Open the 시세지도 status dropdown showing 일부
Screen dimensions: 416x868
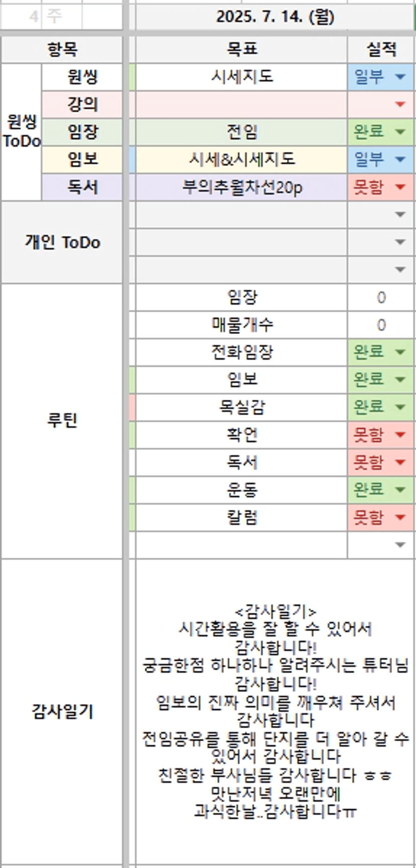[x=400, y=77]
